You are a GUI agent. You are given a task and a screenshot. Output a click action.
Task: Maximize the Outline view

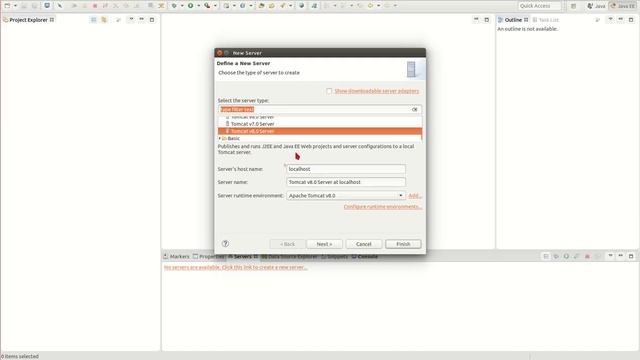coord(631,20)
